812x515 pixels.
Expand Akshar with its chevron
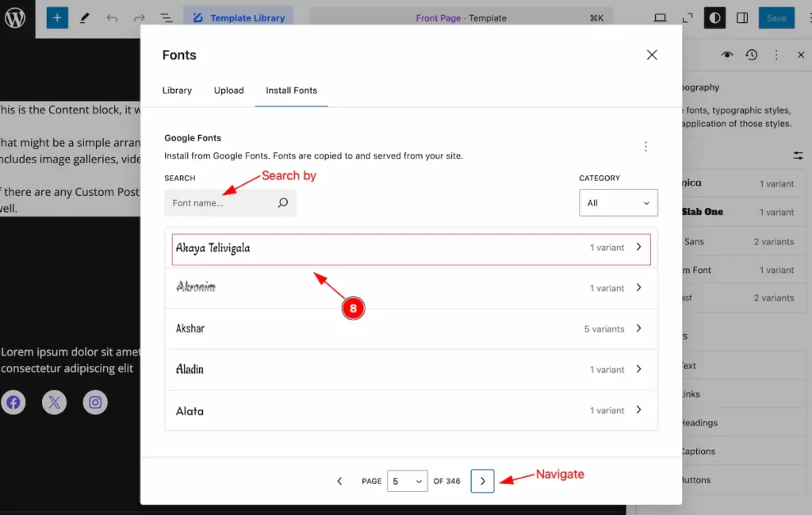click(x=639, y=329)
